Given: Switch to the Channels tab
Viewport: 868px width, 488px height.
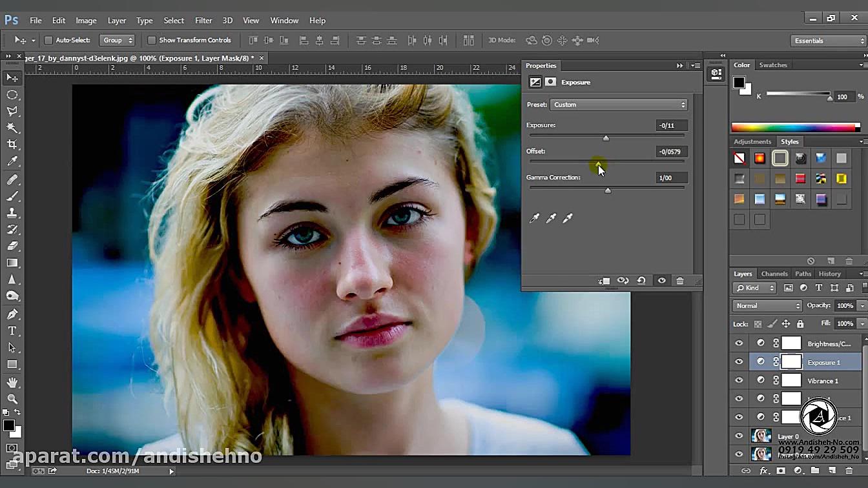Looking at the screenshot, I should pyautogui.click(x=774, y=274).
